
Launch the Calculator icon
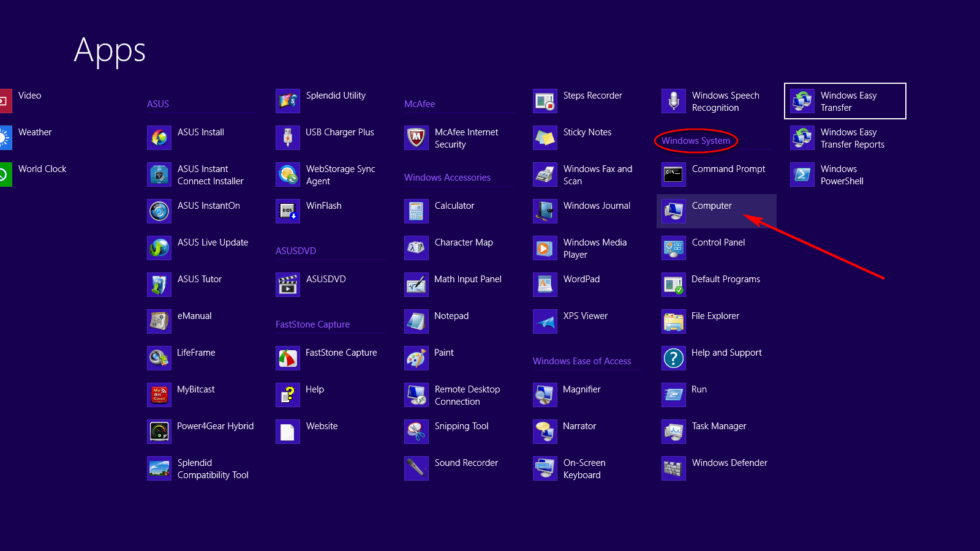(x=417, y=211)
